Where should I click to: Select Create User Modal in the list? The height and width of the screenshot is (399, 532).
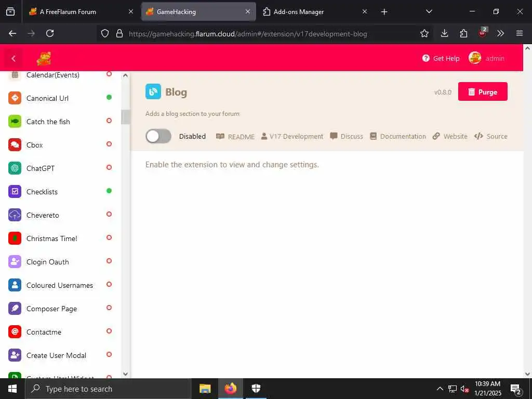pos(60,355)
